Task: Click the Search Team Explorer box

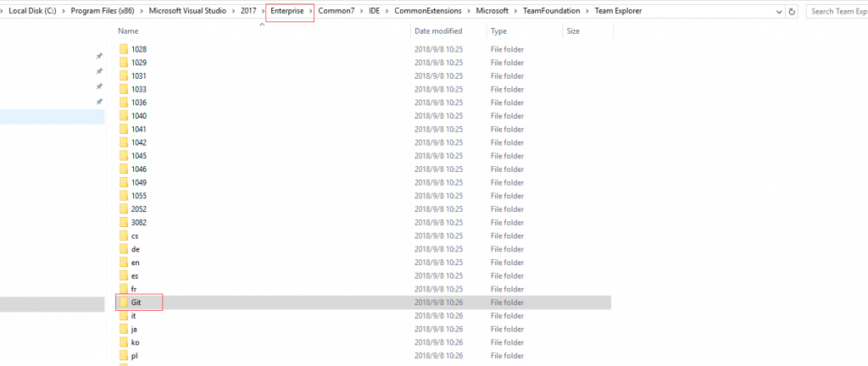Action: tap(837, 11)
